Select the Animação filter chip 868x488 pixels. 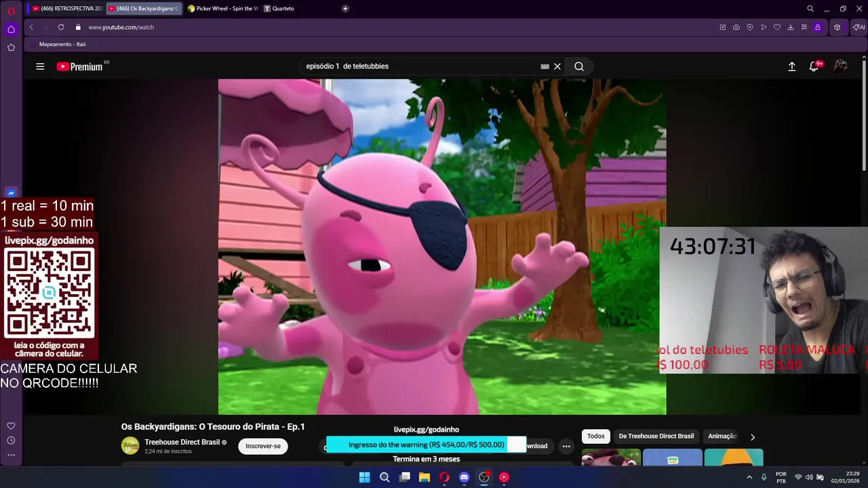pos(722,436)
